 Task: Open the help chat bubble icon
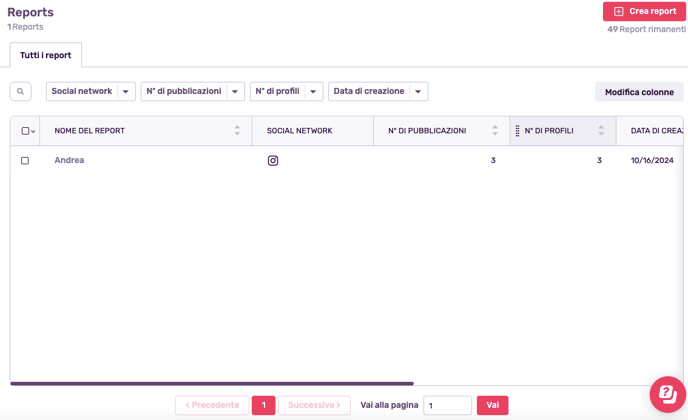tap(667, 394)
